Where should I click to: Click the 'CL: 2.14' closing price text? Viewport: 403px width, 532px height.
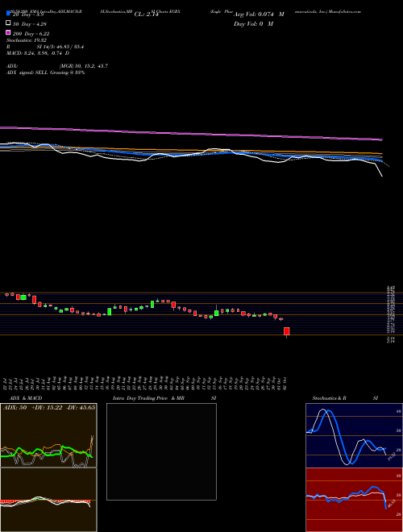pyautogui.click(x=146, y=15)
